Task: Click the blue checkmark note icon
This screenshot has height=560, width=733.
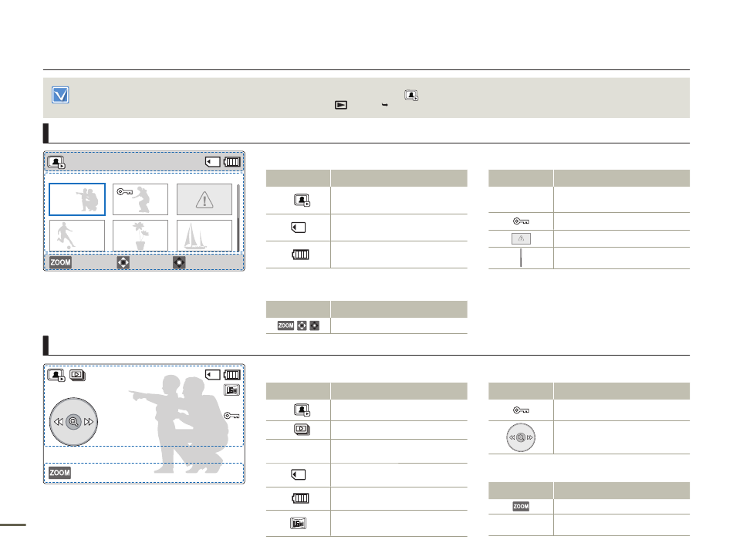Action: (x=60, y=95)
